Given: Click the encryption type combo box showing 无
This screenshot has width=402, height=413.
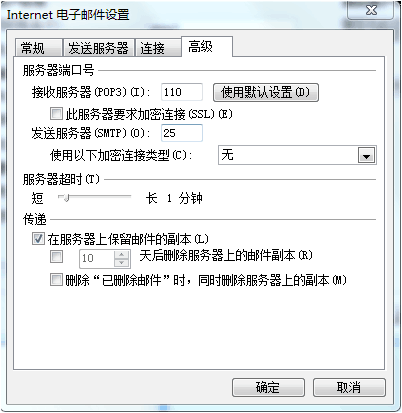Looking at the screenshot, I should [x=297, y=155].
